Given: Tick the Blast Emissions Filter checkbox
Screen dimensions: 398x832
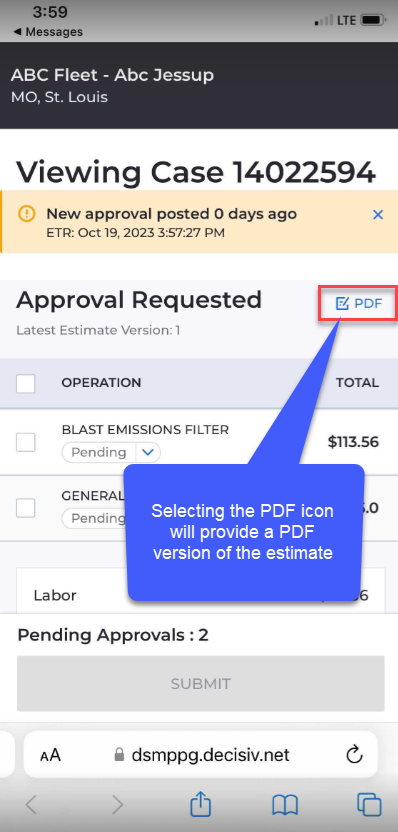Looking at the screenshot, I should tap(25, 442).
